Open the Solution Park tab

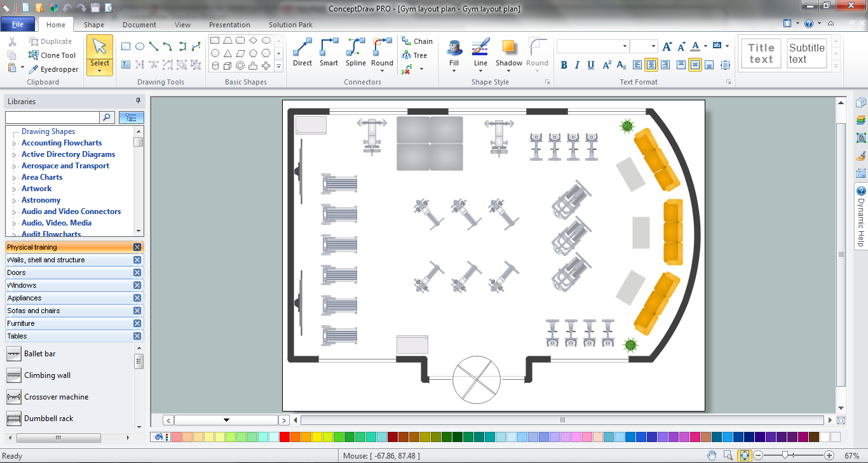click(291, 25)
